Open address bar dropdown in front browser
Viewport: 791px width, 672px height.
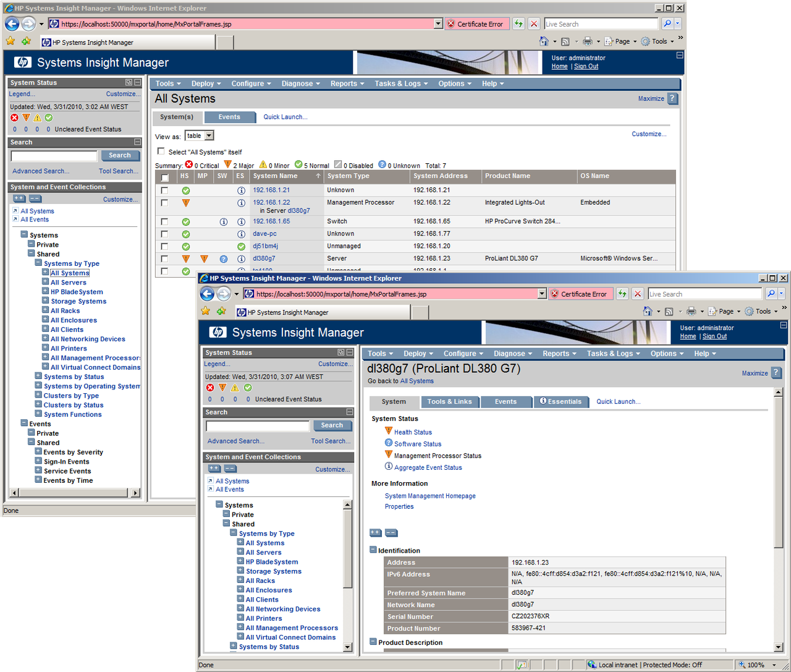[542, 294]
